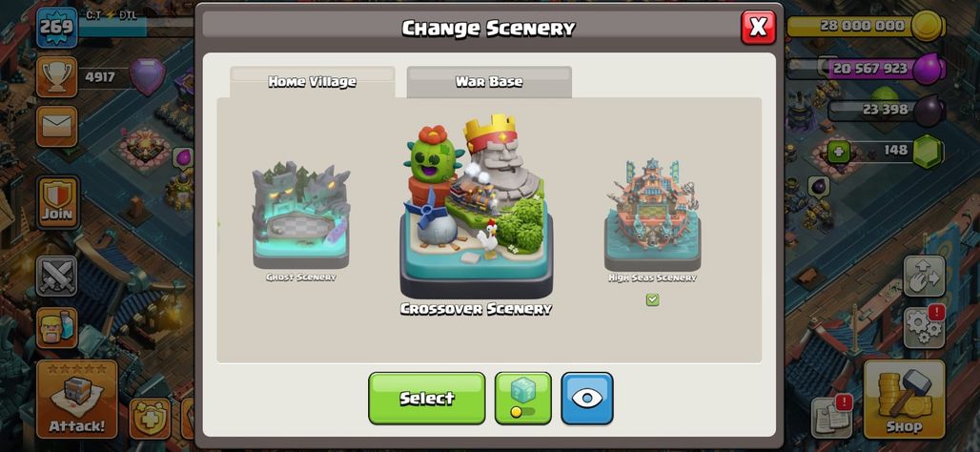Click the green Select button

click(x=427, y=399)
